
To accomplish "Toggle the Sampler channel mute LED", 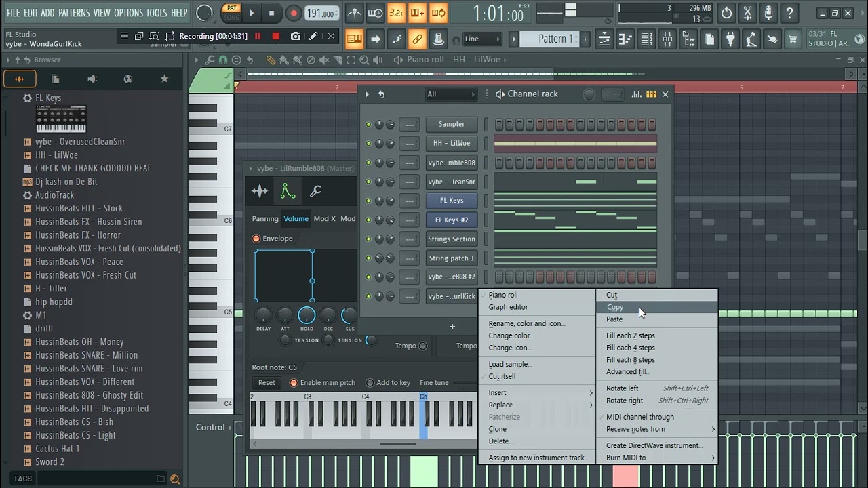I will point(368,125).
